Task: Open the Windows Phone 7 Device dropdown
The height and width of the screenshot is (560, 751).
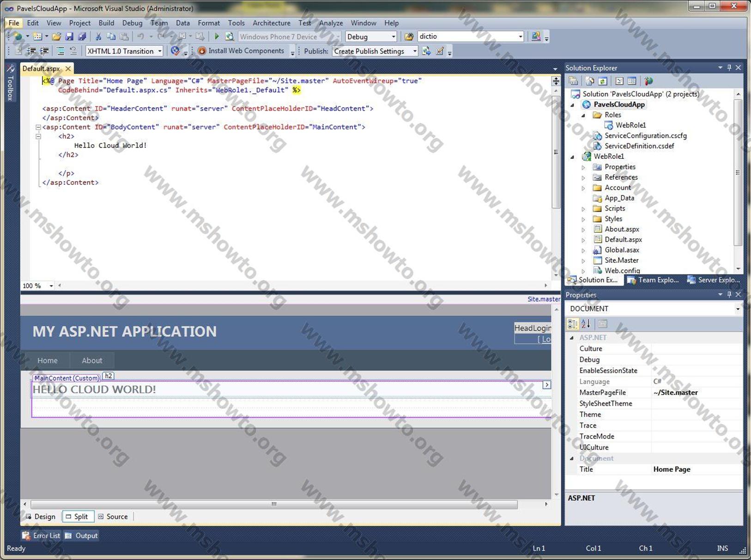Action: point(338,37)
